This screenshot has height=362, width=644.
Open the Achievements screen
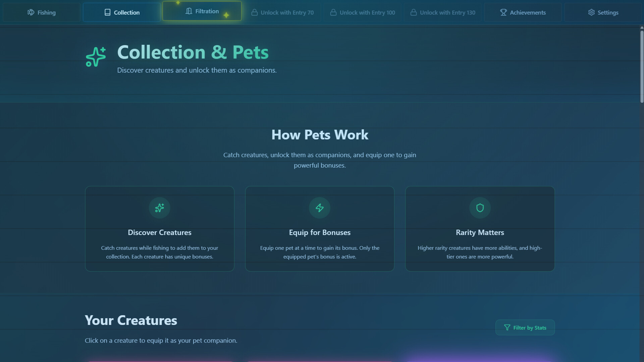pos(523,12)
